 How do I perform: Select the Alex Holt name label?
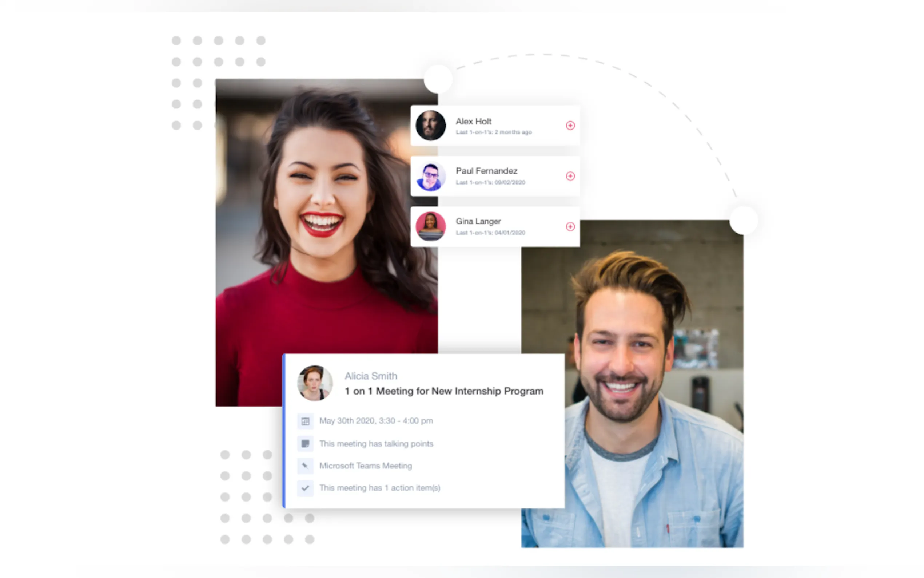pyautogui.click(x=473, y=121)
